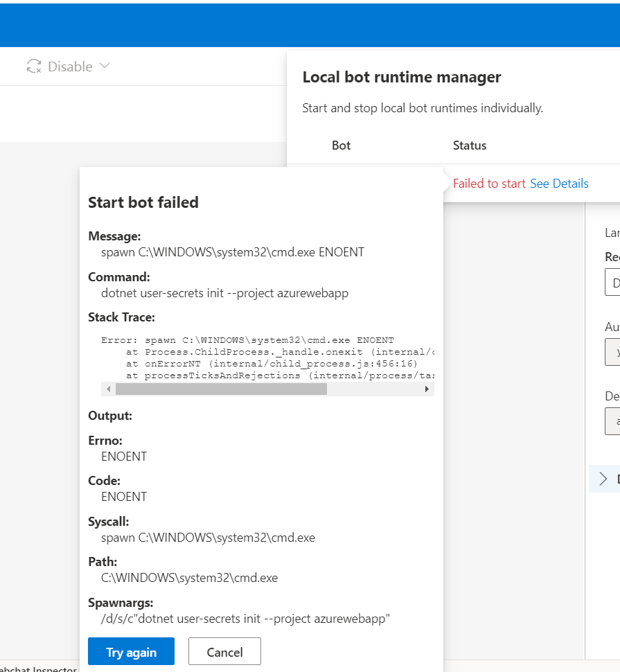The width and height of the screenshot is (620, 672).
Task: Click the spawn cmd.exe ENOENT message text
Action: [x=233, y=251]
